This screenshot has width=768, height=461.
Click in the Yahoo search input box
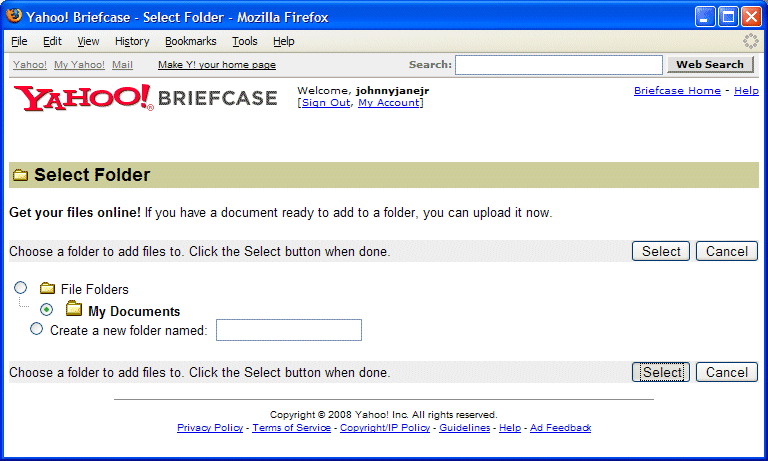558,65
